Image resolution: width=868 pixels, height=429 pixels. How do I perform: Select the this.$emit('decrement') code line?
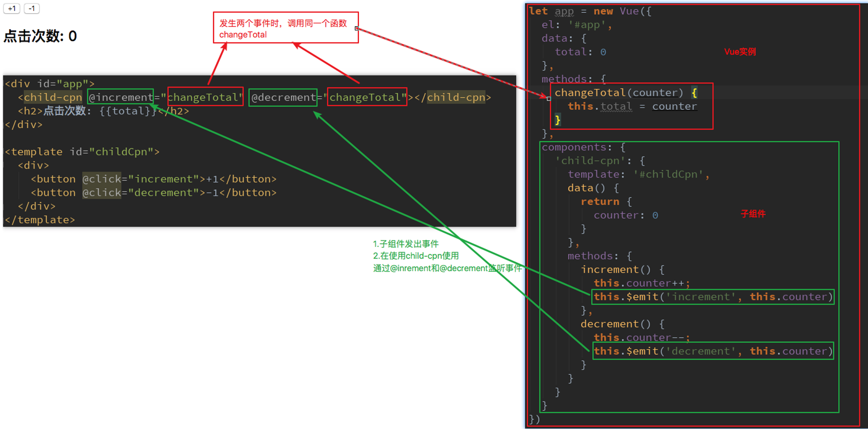point(712,351)
